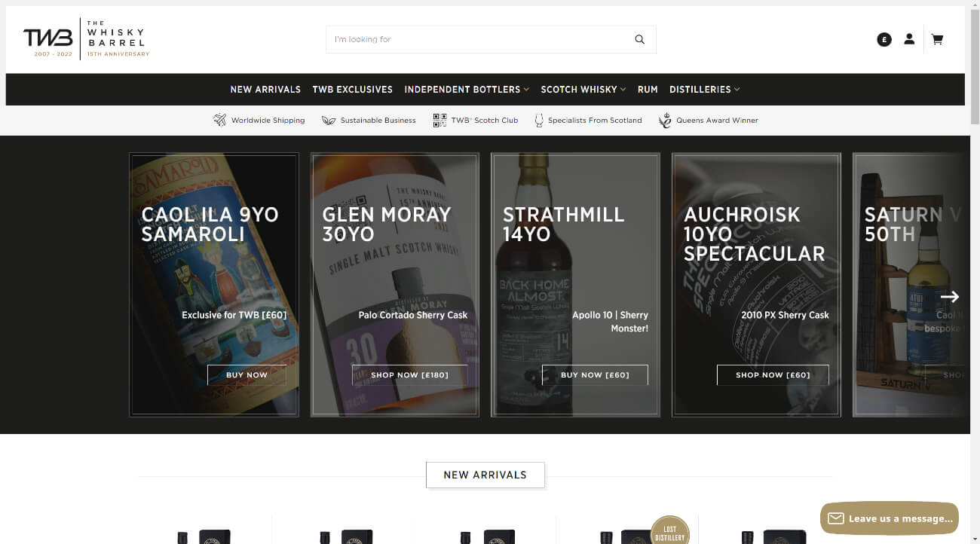This screenshot has width=980, height=544.
Task: Expand the Independent Bottlers menu
Action: pyautogui.click(x=467, y=89)
